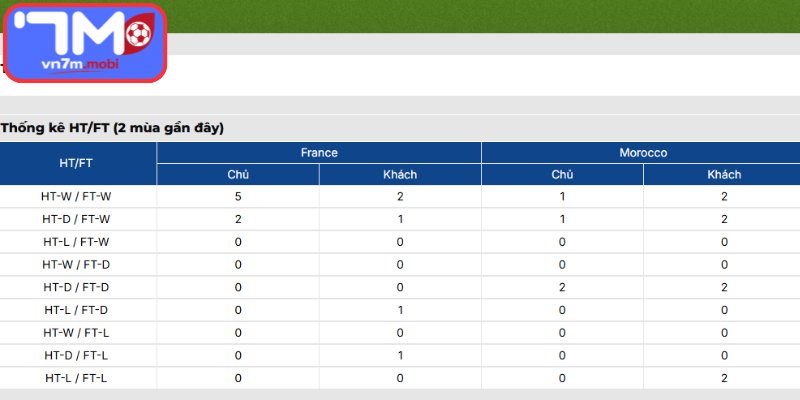Screen dimensions: 800x400
Task: Click the soccer ball icon in logo
Action: tap(138, 34)
